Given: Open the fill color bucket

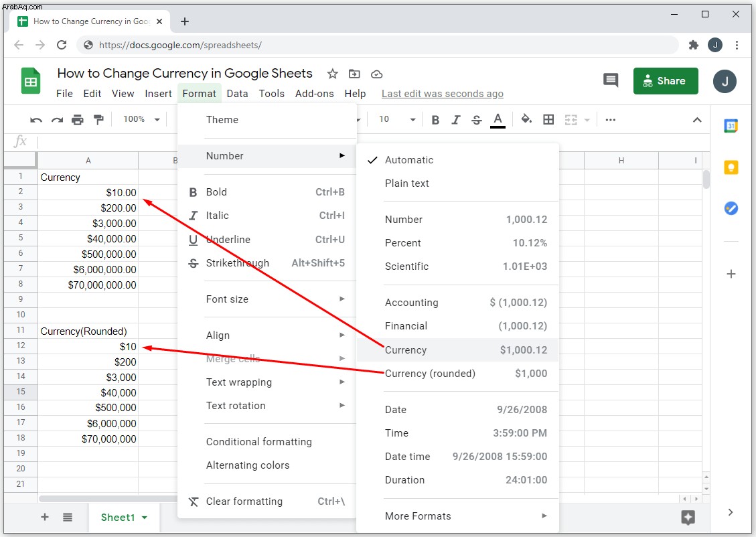Looking at the screenshot, I should coord(526,119).
